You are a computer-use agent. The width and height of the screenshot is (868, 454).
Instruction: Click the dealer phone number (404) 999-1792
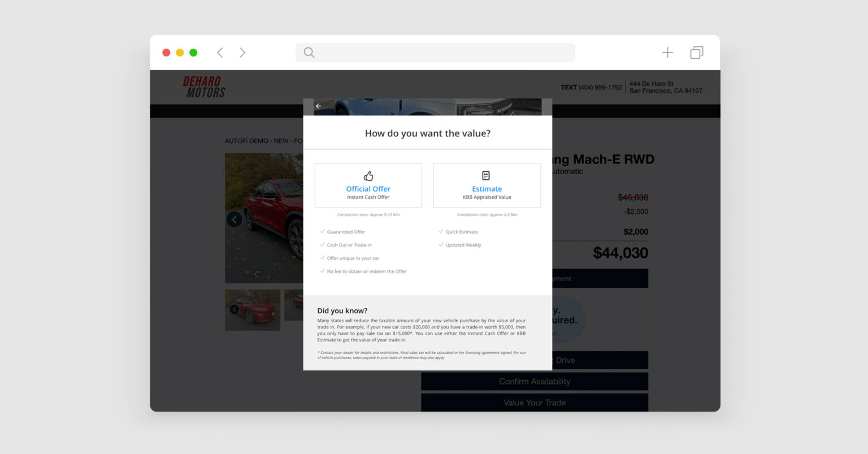(x=600, y=88)
